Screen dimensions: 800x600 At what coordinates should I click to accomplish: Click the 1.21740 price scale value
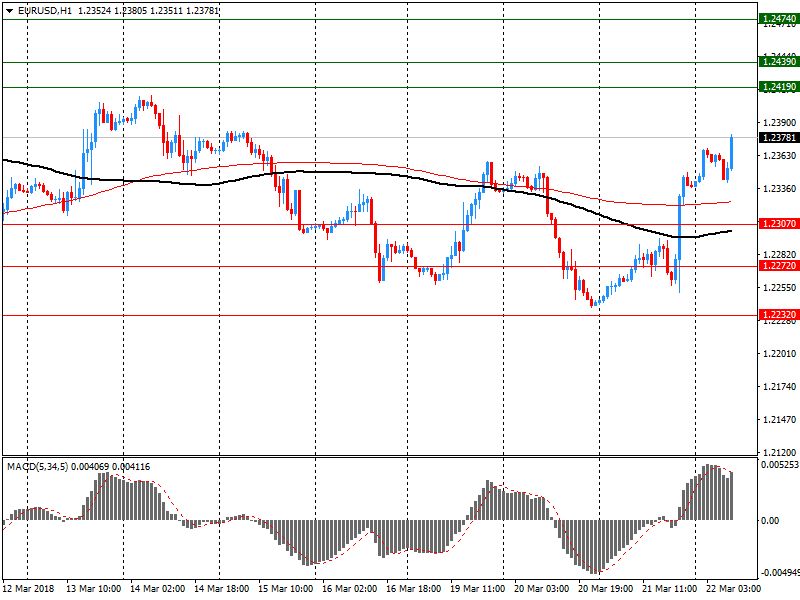click(780, 387)
